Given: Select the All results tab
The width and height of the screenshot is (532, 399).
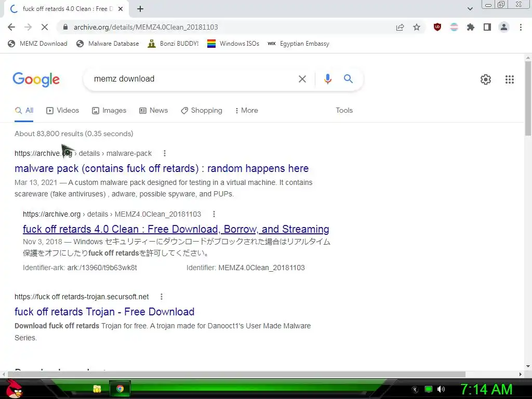Looking at the screenshot, I should click(24, 111).
